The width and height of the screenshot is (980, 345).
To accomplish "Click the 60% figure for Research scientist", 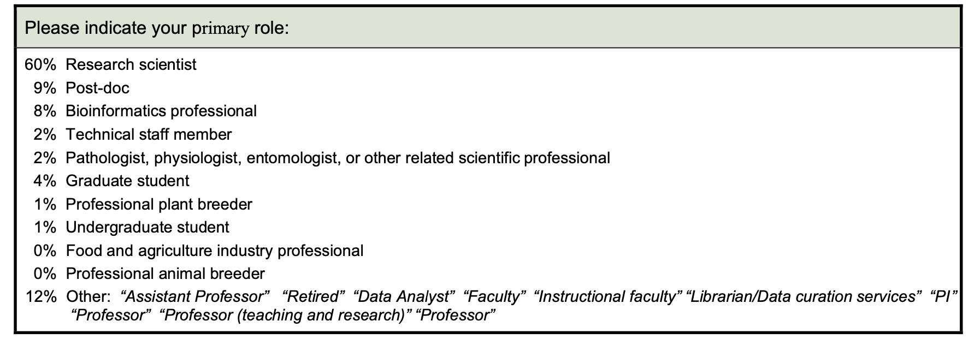I will (40, 64).
